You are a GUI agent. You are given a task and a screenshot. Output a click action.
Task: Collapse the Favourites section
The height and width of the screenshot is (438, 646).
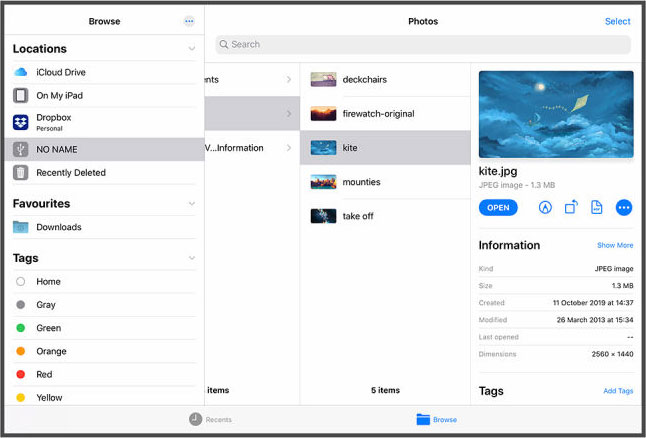click(192, 204)
